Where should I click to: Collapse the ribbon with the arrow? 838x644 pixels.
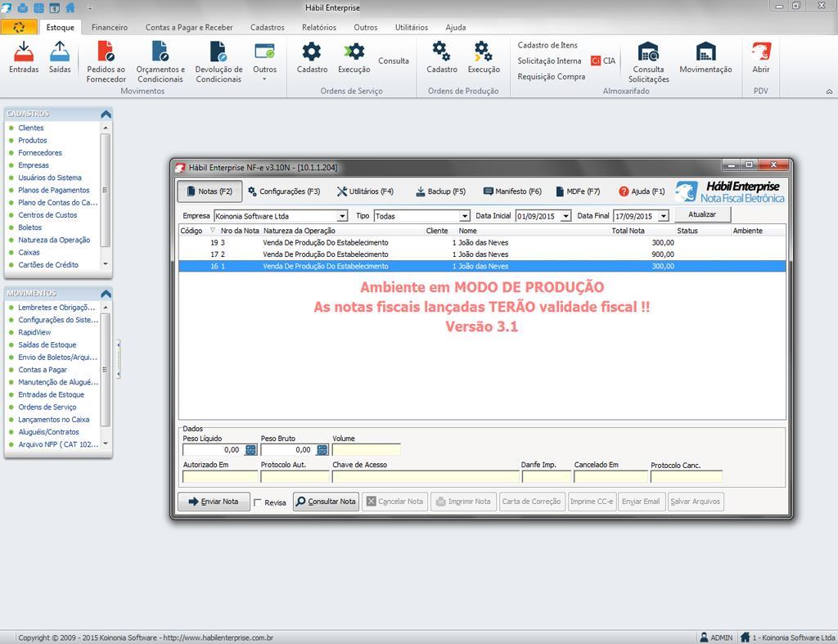[x=829, y=92]
